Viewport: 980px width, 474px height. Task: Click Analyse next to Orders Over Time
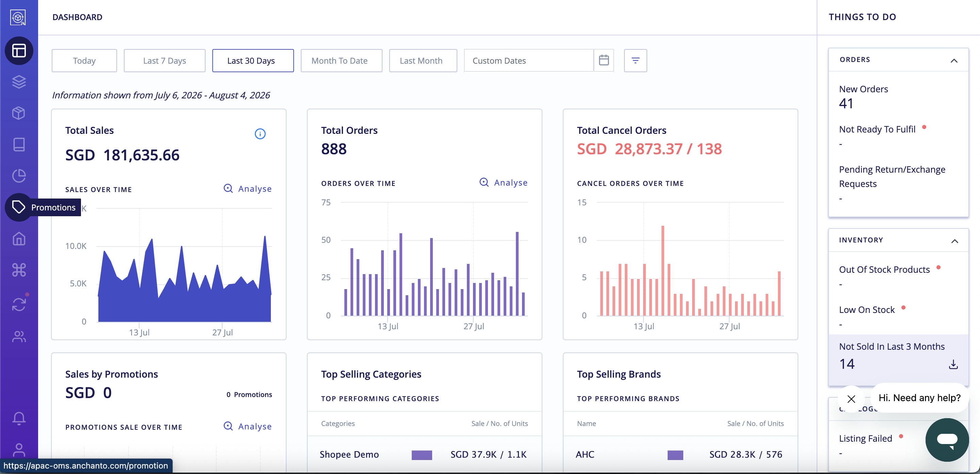click(x=503, y=183)
